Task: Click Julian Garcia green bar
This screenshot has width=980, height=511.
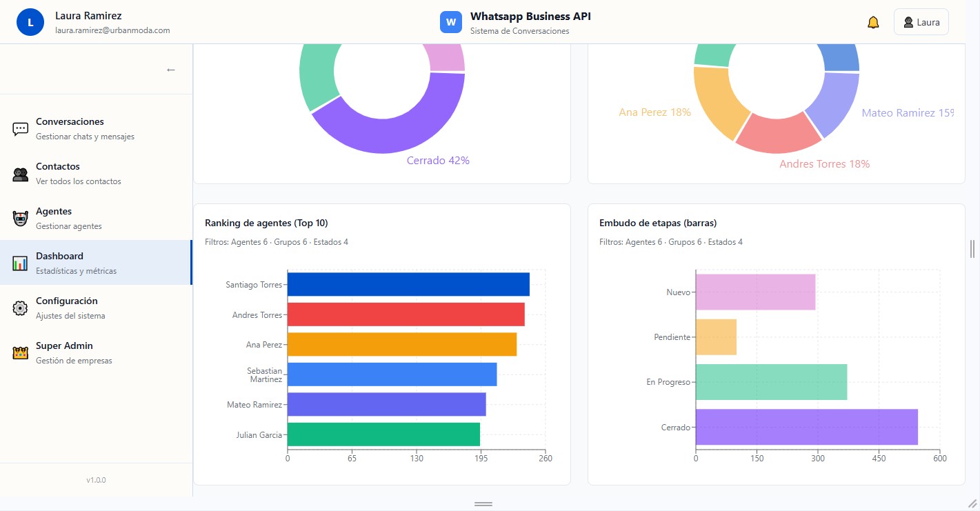Action: tap(383, 434)
